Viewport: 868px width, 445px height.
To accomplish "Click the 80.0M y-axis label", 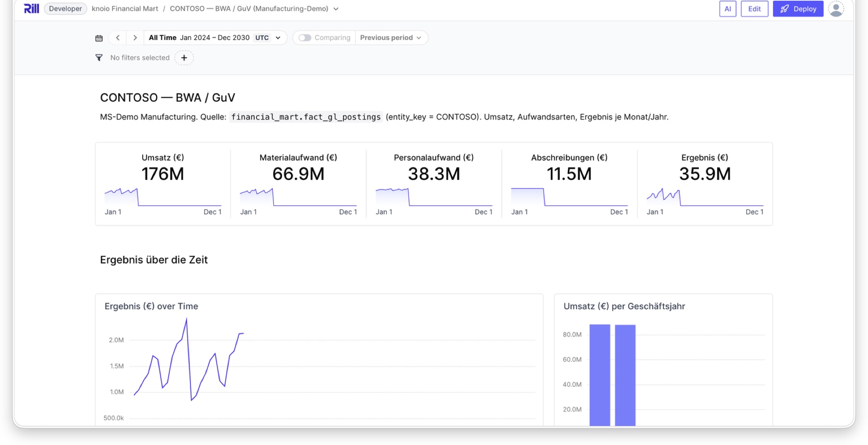I will [572, 335].
